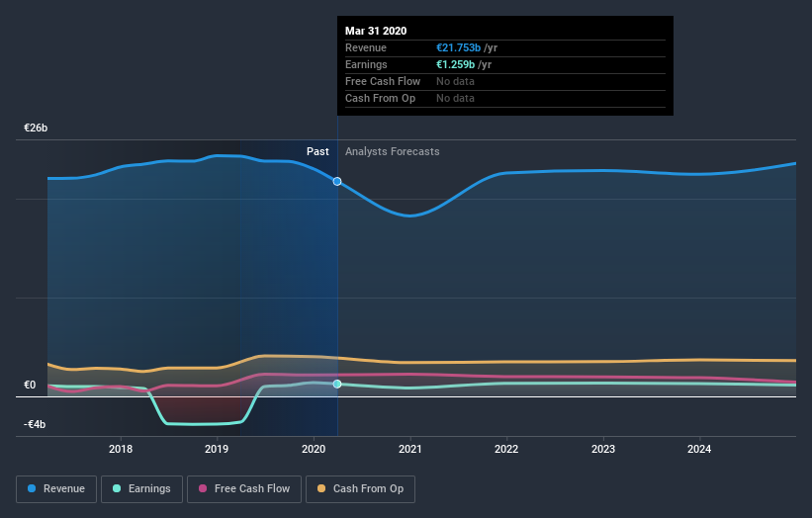This screenshot has width=812, height=518.
Task: Click the -€4b y-axis label
Action: (x=35, y=424)
